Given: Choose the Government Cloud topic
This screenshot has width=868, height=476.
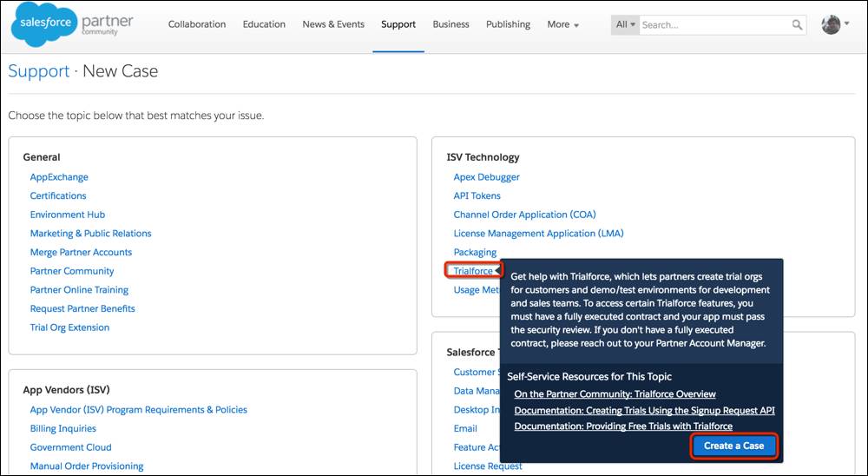Looking at the screenshot, I should click(71, 447).
